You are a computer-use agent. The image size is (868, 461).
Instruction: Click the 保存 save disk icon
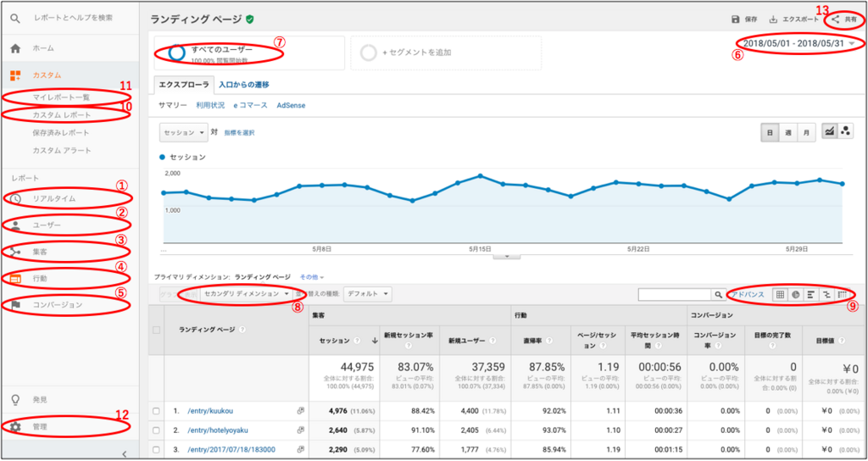tap(735, 19)
